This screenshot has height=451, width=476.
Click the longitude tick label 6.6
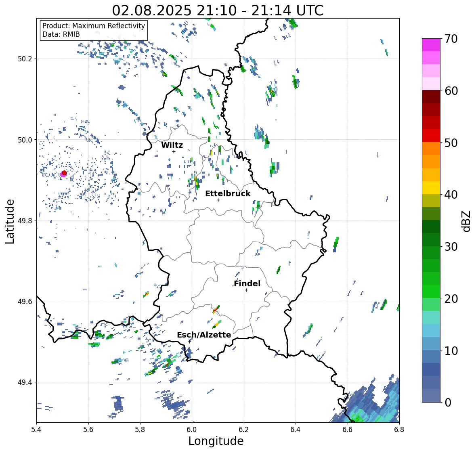[x=348, y=430]
